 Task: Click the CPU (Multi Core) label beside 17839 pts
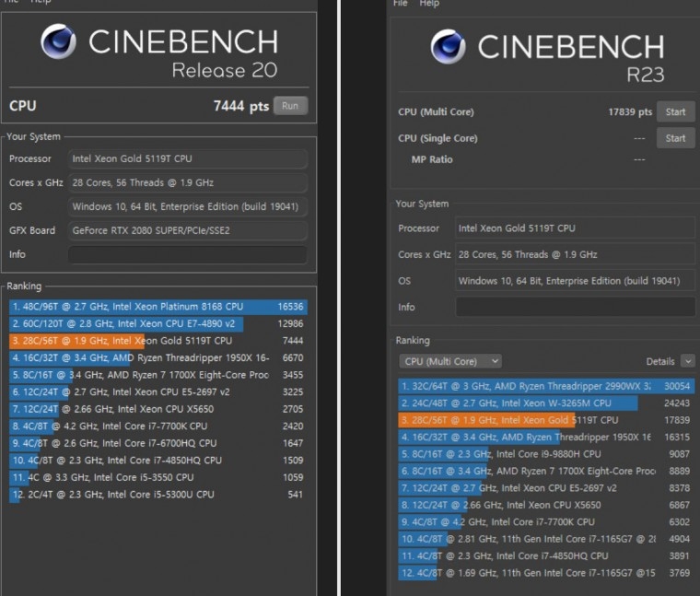(436, 112)
